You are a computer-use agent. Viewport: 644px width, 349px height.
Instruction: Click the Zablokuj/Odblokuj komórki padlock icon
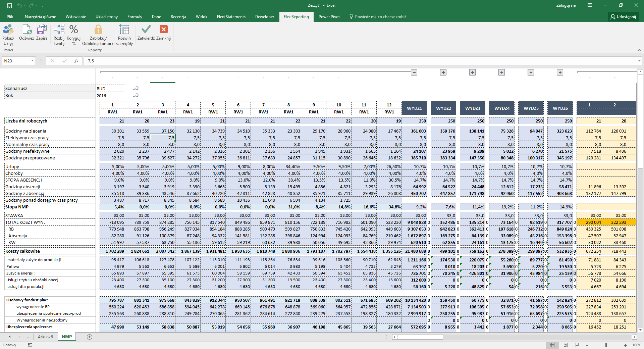(x=98, y=30)
